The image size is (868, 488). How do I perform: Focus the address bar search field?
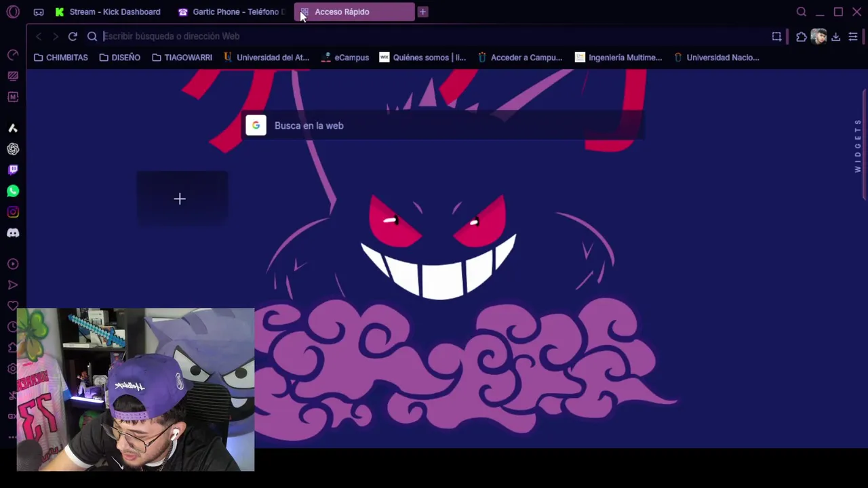(434, 37)
